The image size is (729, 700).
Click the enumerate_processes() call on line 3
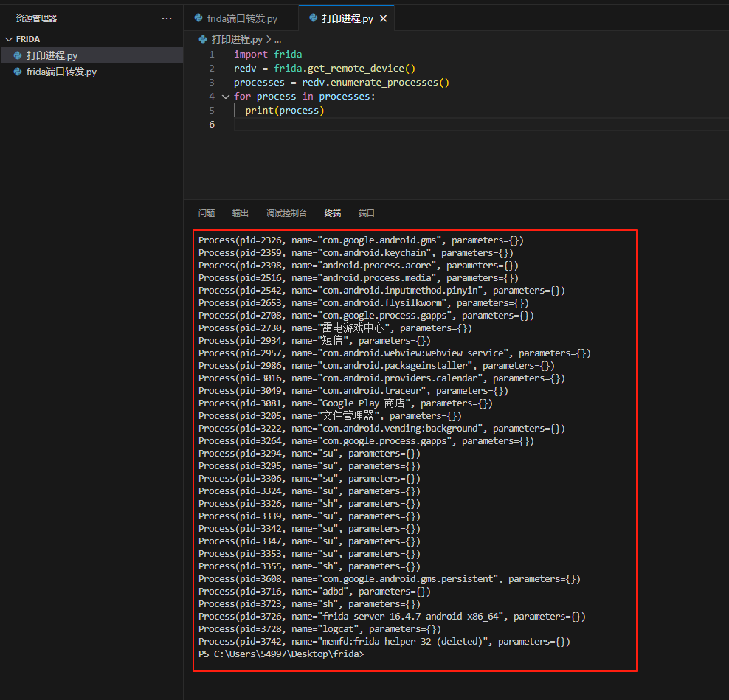390,83
